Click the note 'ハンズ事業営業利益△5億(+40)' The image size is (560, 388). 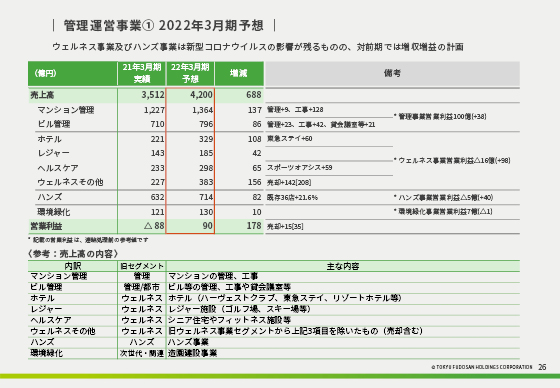[x=444, y=198]
